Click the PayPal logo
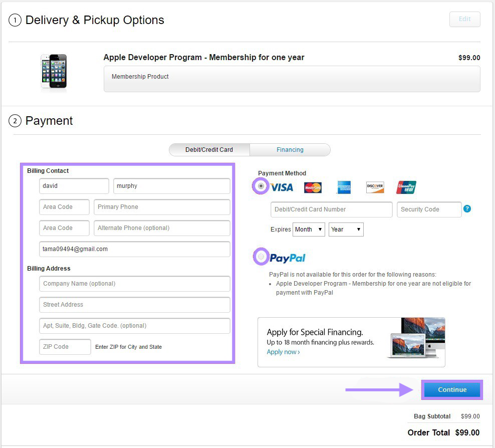 pyautogui.click(x=287, y=258)
